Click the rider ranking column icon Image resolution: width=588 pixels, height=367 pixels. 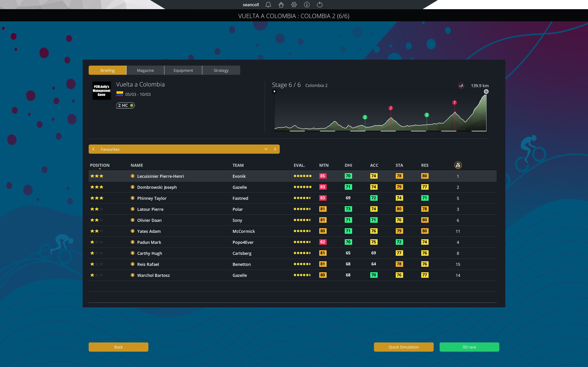click(x=458, y=165)
